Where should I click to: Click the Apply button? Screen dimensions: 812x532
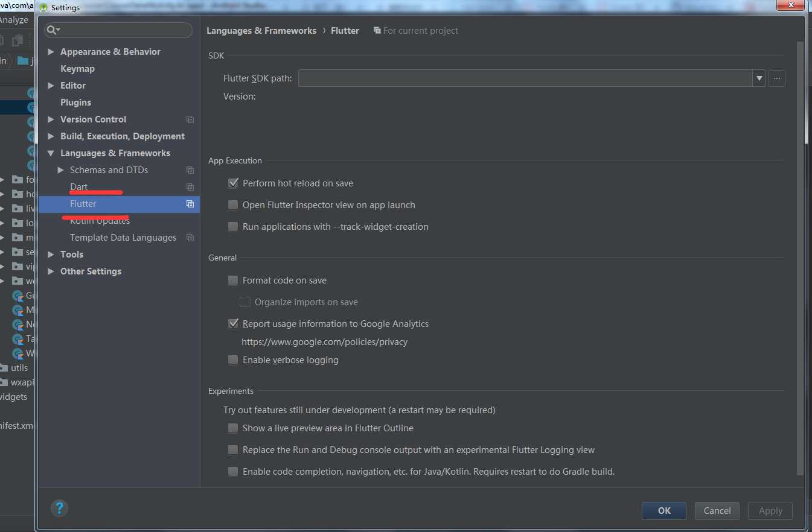click(770, 510)
